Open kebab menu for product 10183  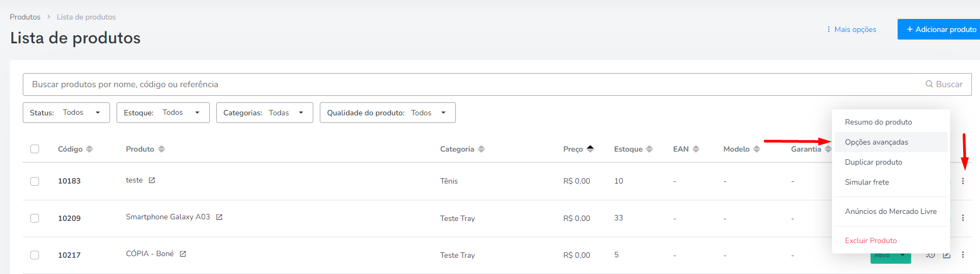click(x=963, y=181)
